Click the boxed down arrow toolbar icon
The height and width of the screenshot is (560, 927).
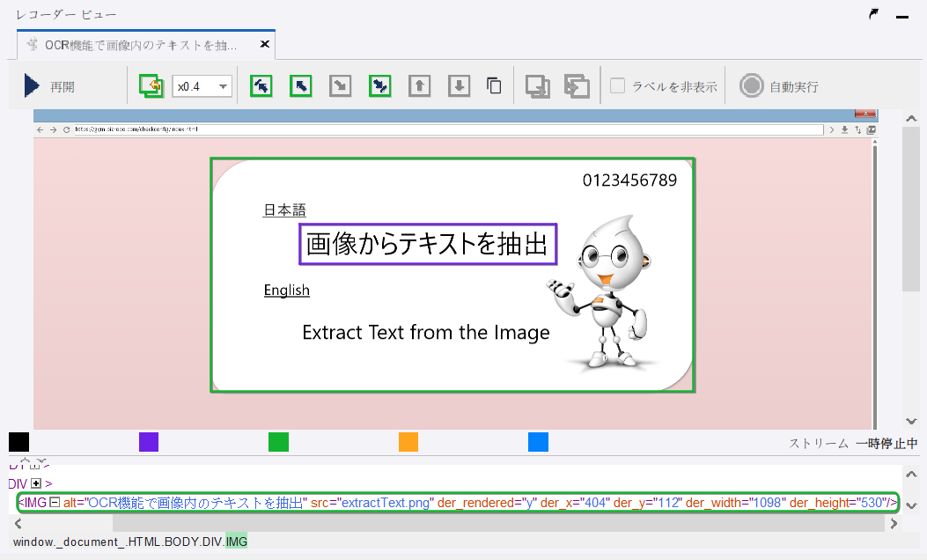(460, 86)
